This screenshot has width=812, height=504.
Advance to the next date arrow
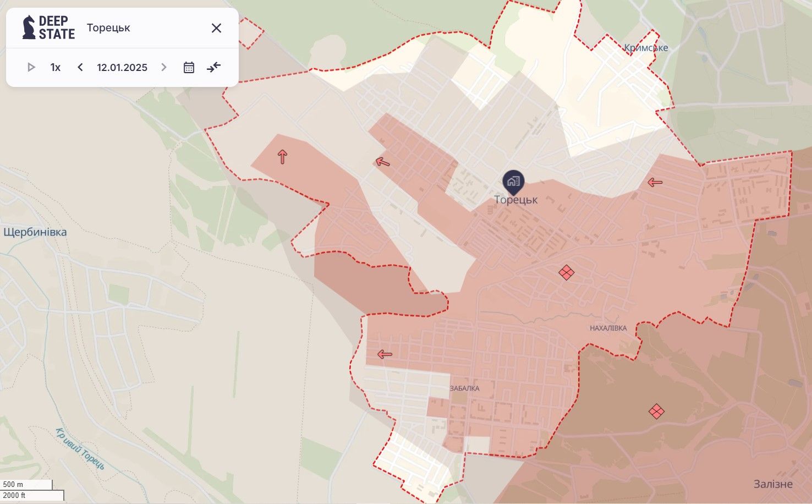(x=163, y=67)
